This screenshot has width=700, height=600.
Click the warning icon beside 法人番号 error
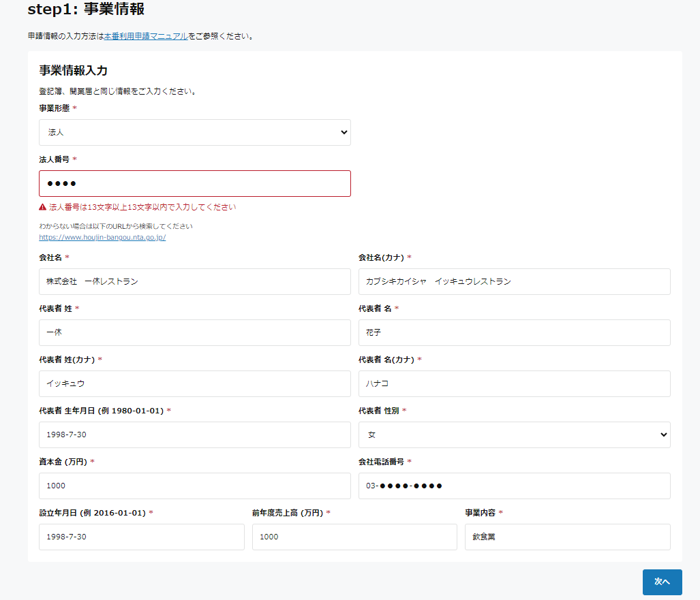(x=43, y=207)
